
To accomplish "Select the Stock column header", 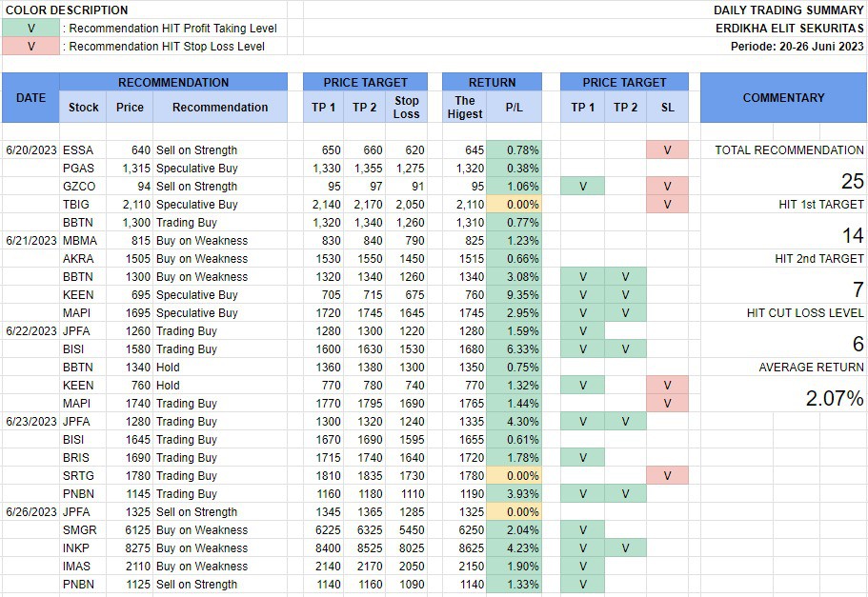I will tap(84, 108).
